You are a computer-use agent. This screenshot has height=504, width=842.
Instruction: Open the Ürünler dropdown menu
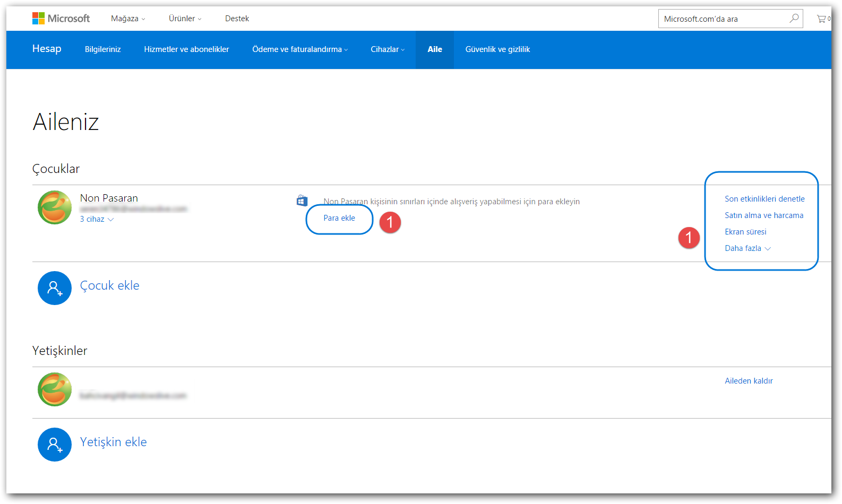coord(185,19)
